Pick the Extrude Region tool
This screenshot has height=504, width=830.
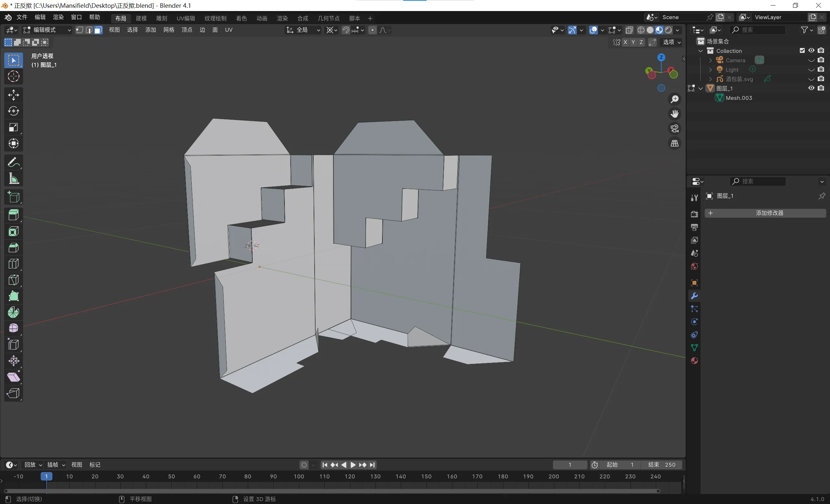pos(14,215)
